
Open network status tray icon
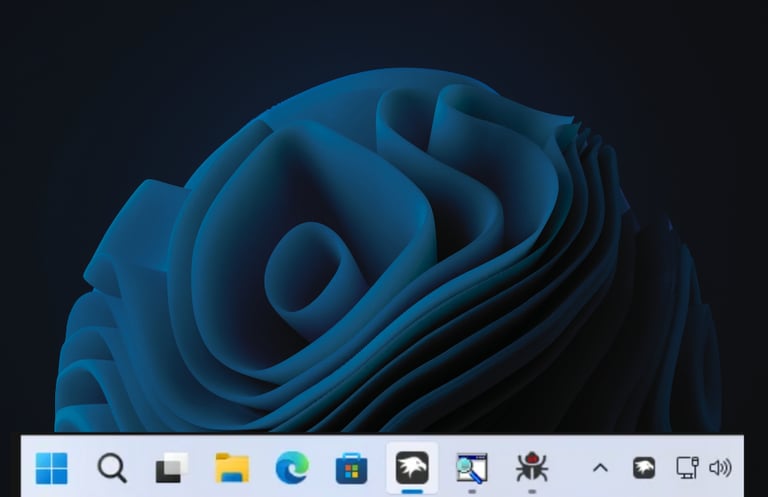(687, 468)
